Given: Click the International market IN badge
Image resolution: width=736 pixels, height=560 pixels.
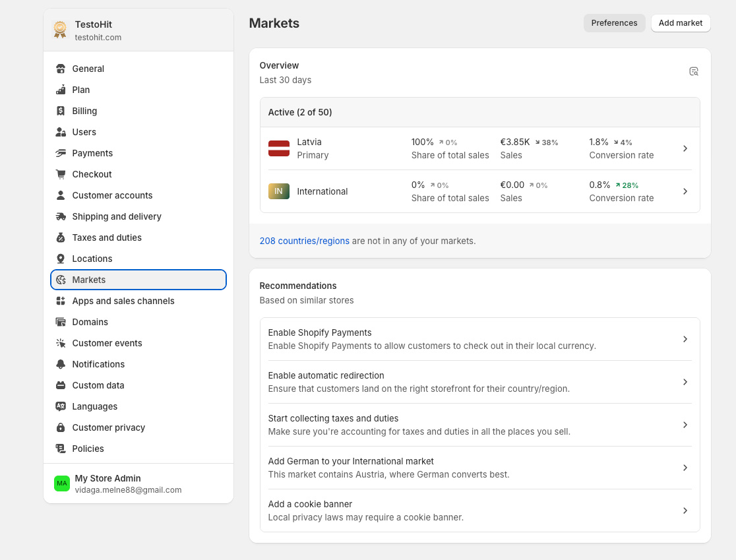Looking at the screenshot, I should 278,191.
